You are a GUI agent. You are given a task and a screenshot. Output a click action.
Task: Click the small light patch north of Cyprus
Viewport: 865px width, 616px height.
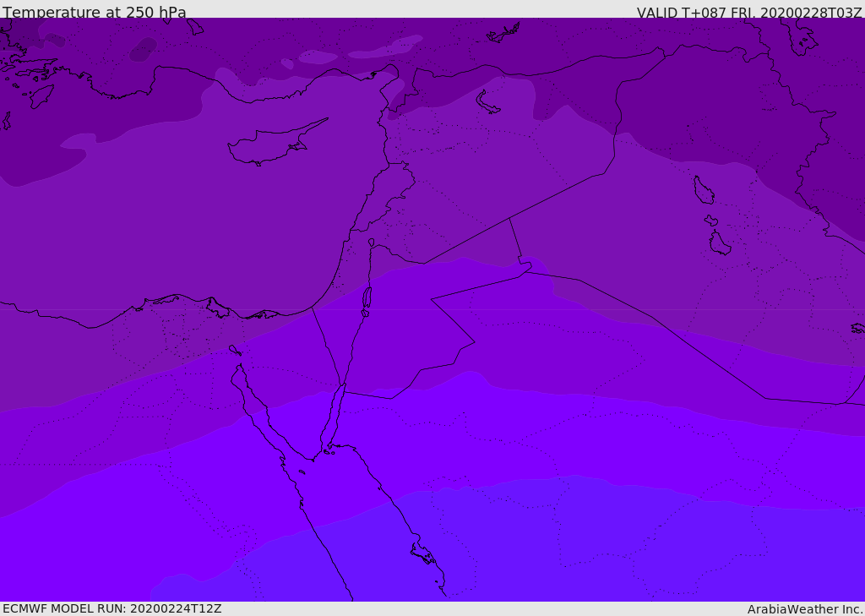[318, 57]
